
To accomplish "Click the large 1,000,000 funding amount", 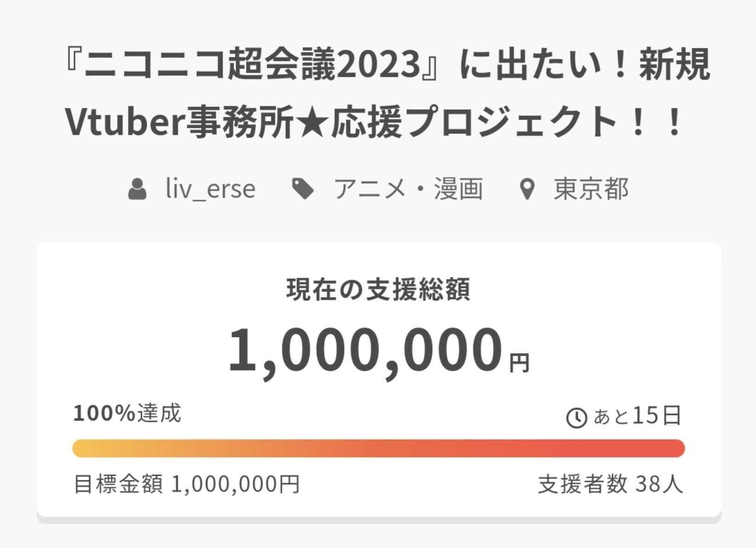I will (x=365, y=350).
